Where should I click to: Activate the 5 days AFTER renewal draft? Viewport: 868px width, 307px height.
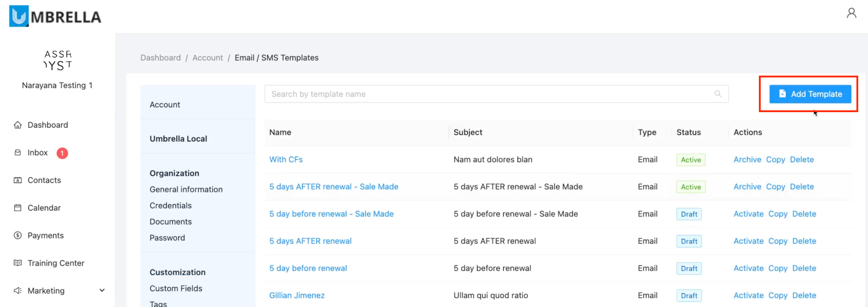(x=748, y=241)
